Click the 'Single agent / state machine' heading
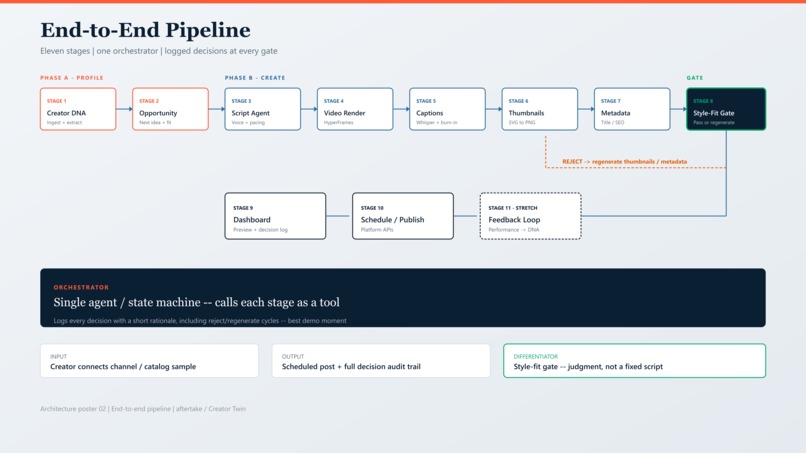Image resolution: width=806 pixels, height=453 pixels. coord(196,302)
